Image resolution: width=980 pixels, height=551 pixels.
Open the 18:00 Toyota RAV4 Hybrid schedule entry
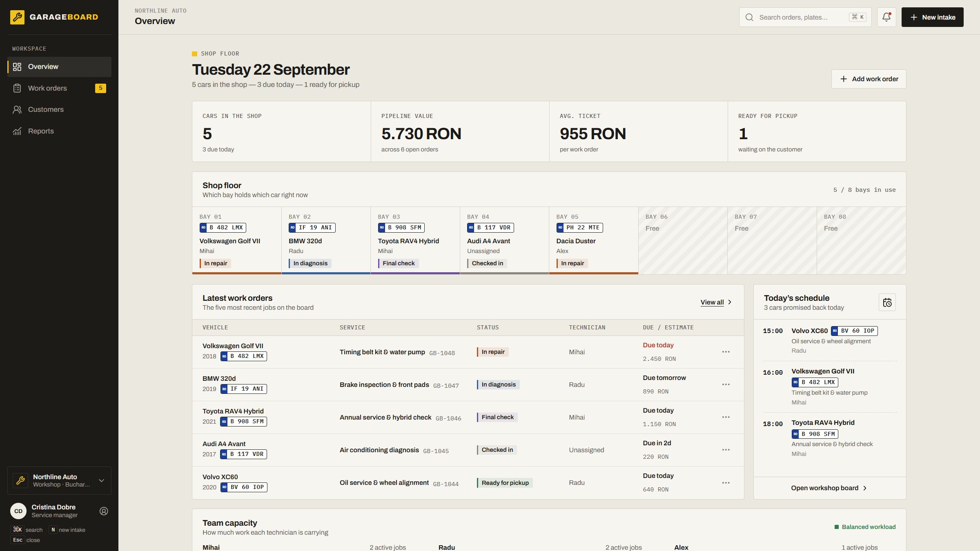pyautogui.click(x=830, y=438)
